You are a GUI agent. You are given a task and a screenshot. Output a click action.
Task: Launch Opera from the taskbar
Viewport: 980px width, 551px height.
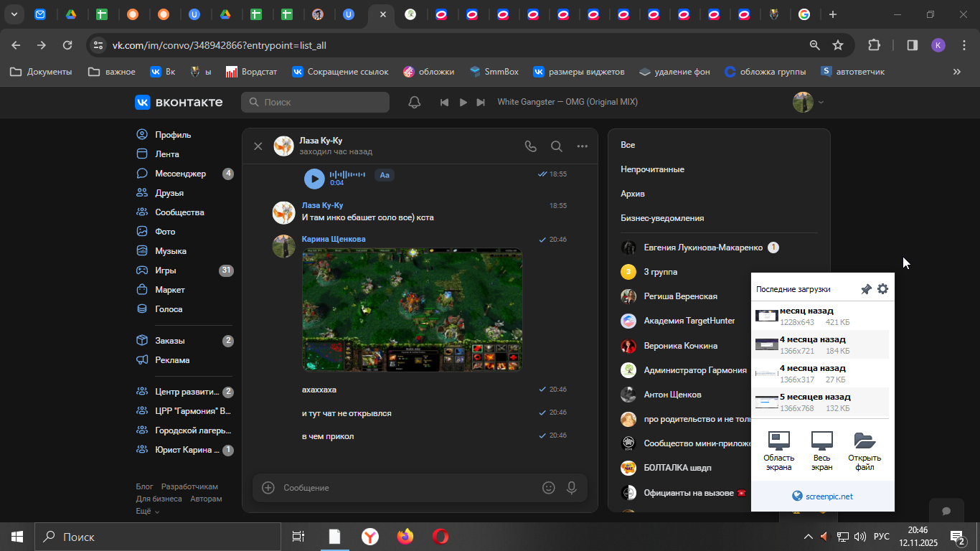(440, 537)
